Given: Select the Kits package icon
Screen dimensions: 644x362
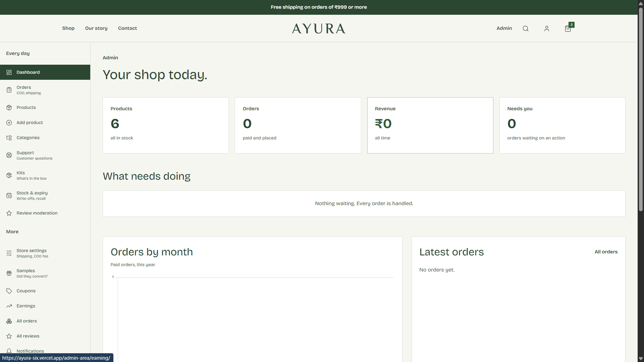Looking at the screenshot, I should tap(9, 175).
